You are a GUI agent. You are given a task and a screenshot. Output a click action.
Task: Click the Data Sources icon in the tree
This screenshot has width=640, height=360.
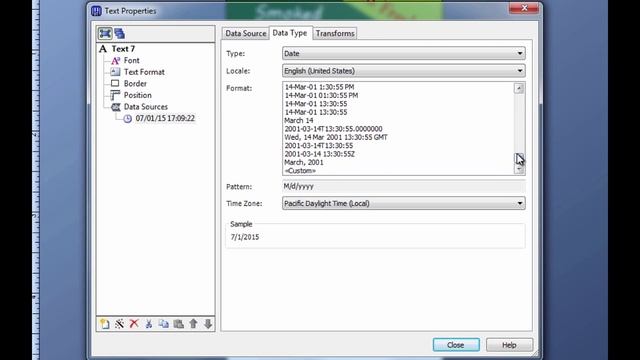116,107
